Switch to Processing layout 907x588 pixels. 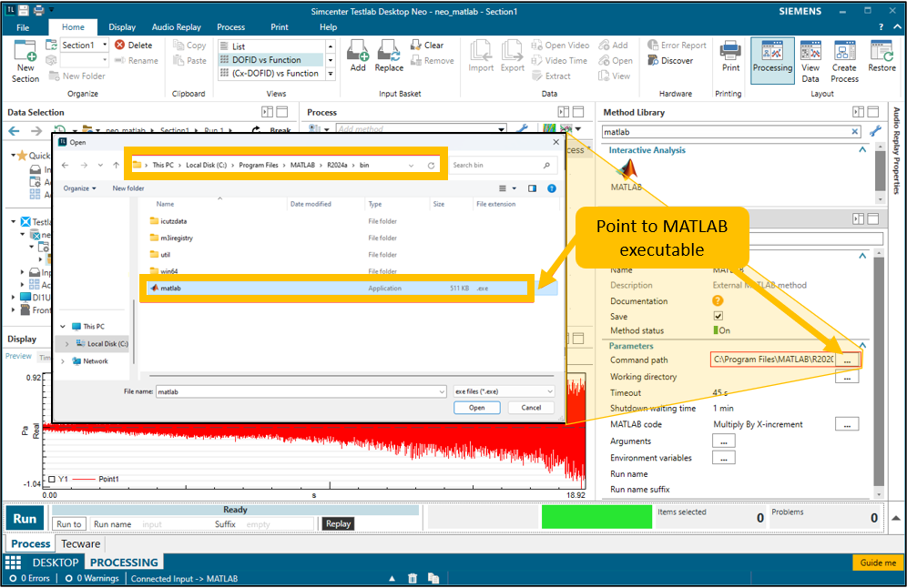point(772,61)
